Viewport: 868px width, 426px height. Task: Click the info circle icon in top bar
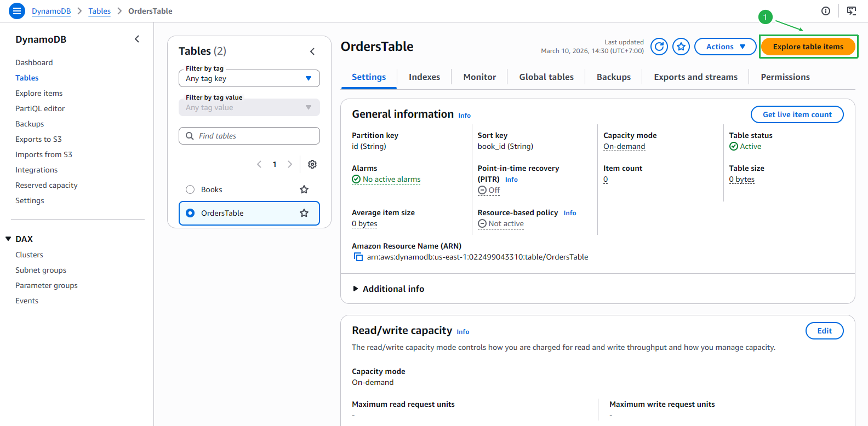tap(826, 11)
